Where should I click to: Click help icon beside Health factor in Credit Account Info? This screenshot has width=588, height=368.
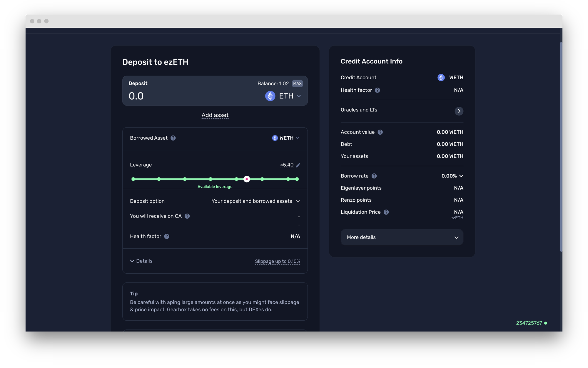click(377, 90)
